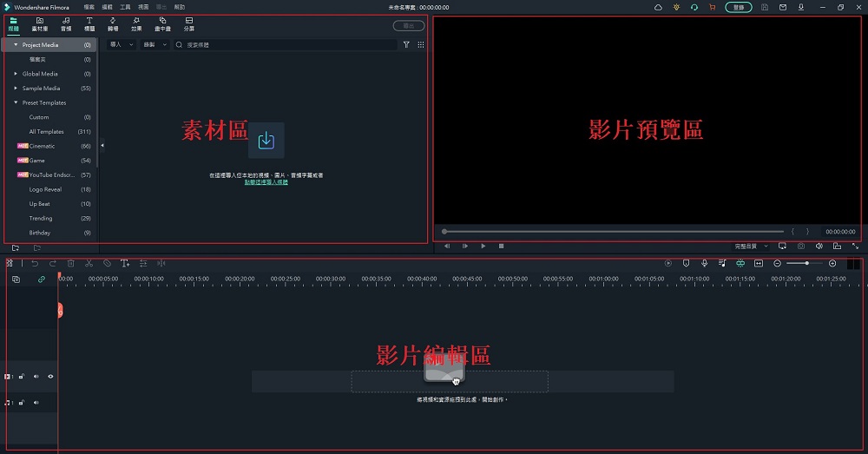Expand the Sample Media folder
The width and height of the screenshot is (868, 454).
[x=16, y=88]
